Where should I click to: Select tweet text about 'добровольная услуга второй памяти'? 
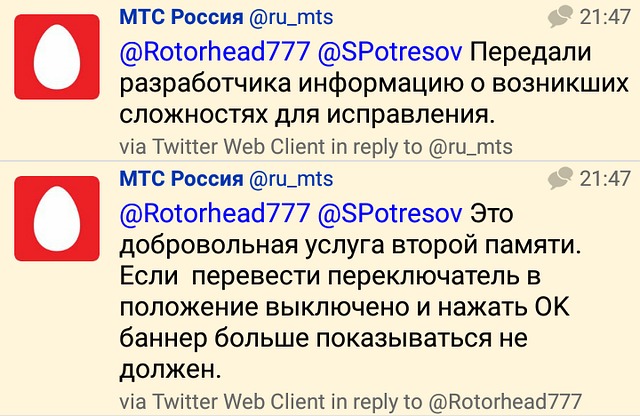point(351,292)
